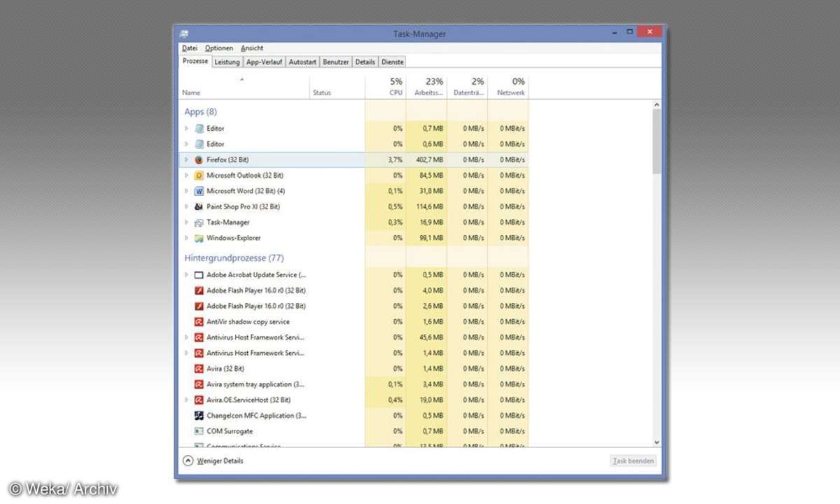Collapse view using Weniger Details arrow

coord(188,461)
